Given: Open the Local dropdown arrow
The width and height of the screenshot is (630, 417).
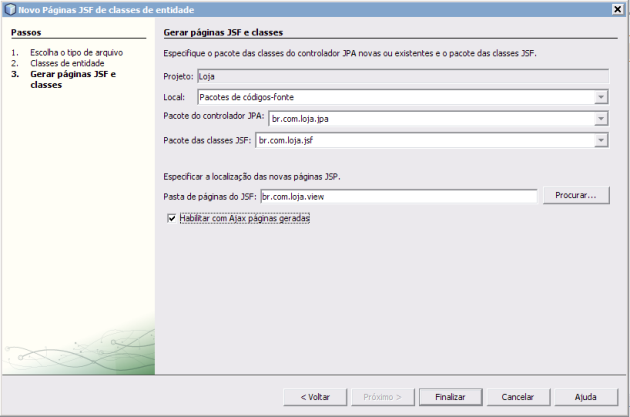Looking at the screenshot, I should (601, 97).
